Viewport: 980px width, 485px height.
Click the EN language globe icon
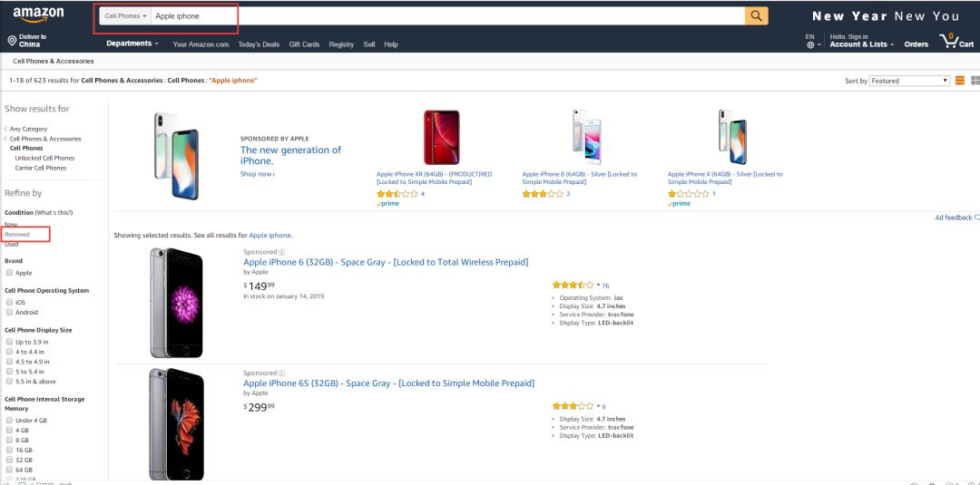pos(810,45)
